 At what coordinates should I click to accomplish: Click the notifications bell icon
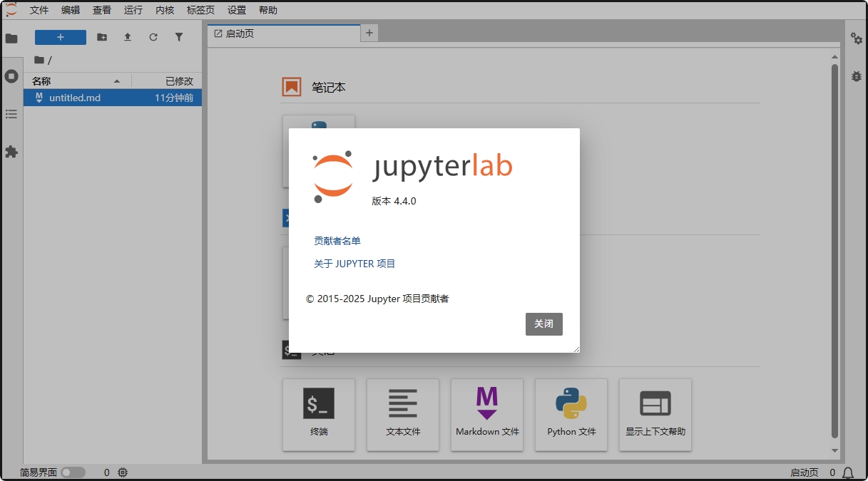[848, 472]
